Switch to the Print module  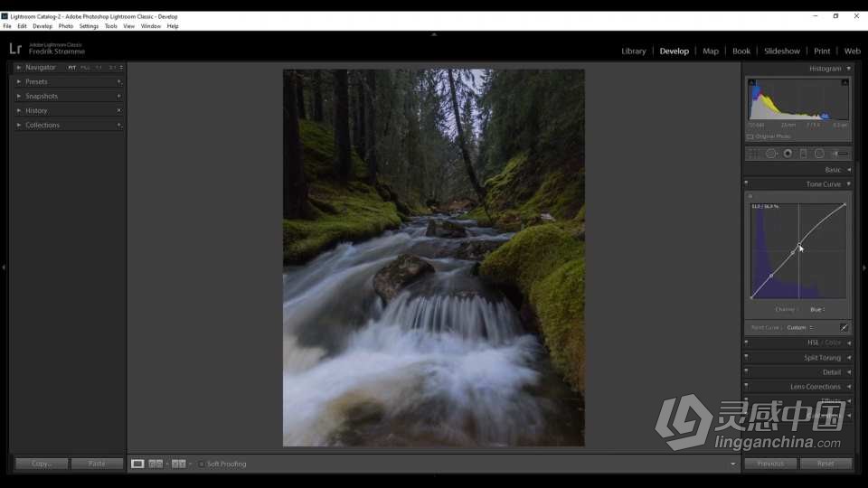(822, 51)
